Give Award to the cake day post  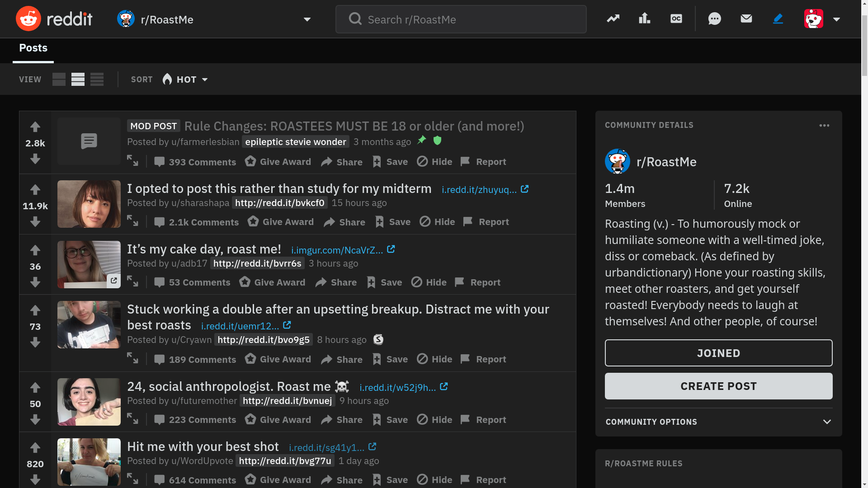point(272,282)
